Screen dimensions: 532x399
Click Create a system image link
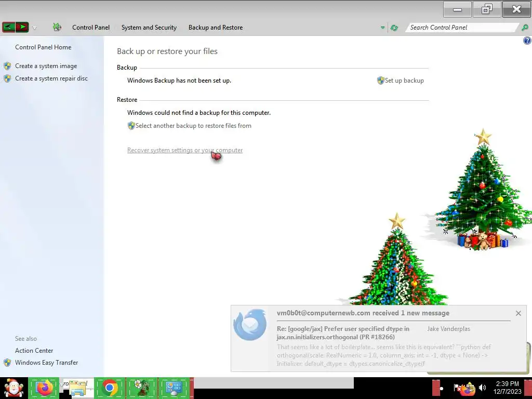[46, 66]
